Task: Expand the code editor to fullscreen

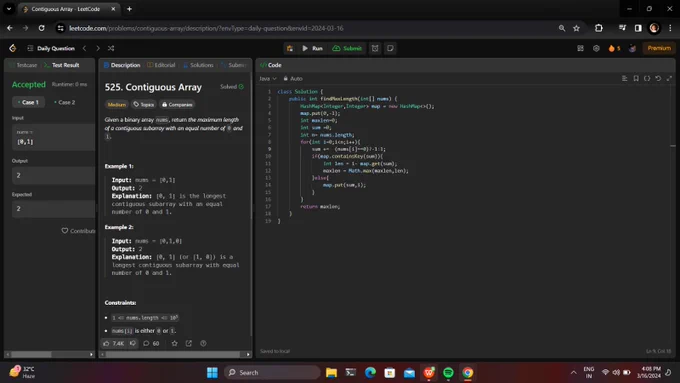Action: coord(669,79)
